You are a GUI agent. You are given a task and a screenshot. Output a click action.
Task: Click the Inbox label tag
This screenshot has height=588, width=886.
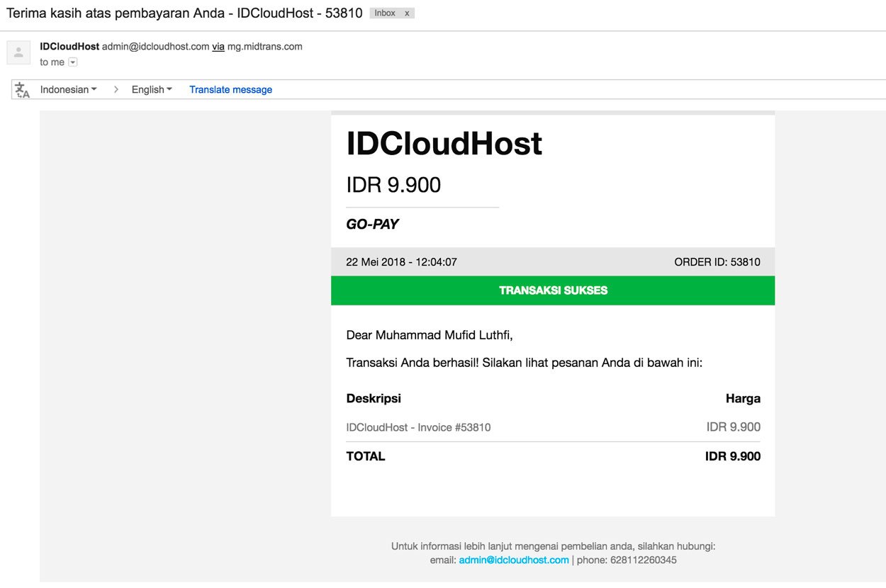[386, 13]
